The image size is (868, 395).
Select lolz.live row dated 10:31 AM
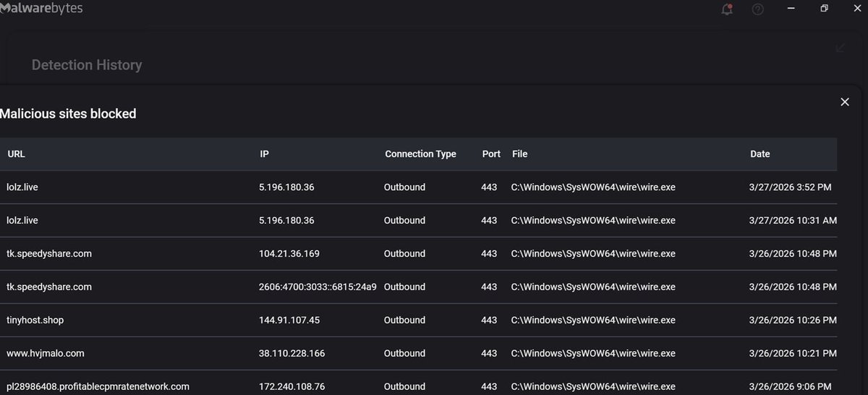pyautogui.click(x=418, y=221)
